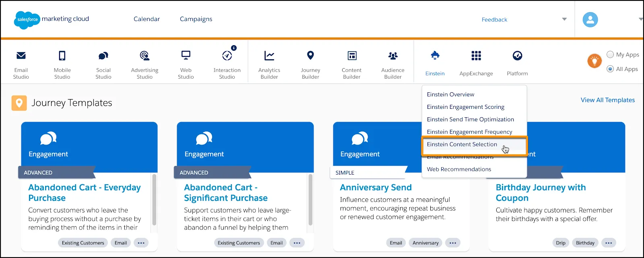
Task: Click the orange lightbulb tips icon
Action: click(x=594, y=61)
